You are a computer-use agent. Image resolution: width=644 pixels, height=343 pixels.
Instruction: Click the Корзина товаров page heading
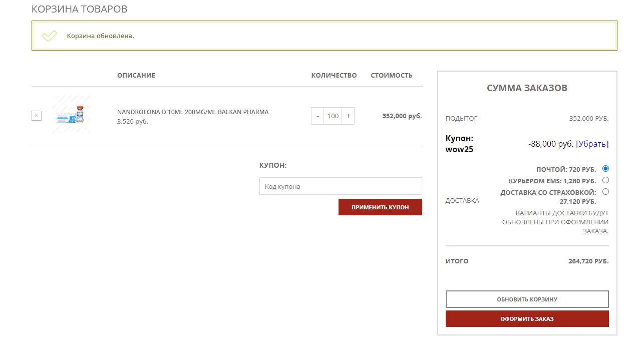pyautogui.click(x=79, y=9)
